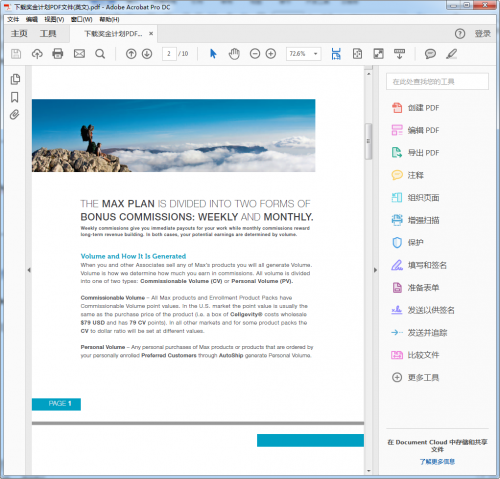Open the search magnifier tool
Image resolution: width=500 pixels, height=479 pixels.
[100, 54]
